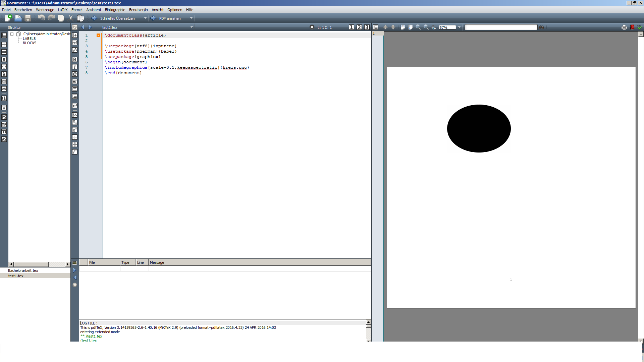
Task: Toggle editor bookmark 1
Action: point(351,27)
